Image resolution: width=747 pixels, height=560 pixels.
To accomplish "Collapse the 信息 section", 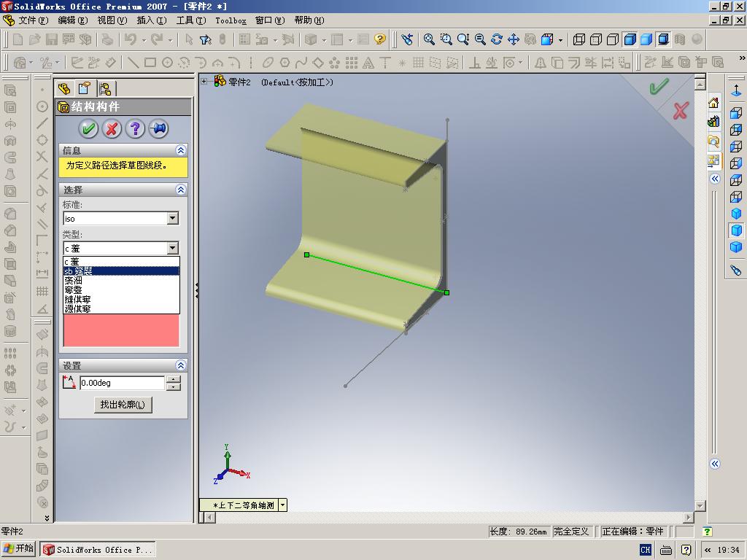I will (181, 150).
